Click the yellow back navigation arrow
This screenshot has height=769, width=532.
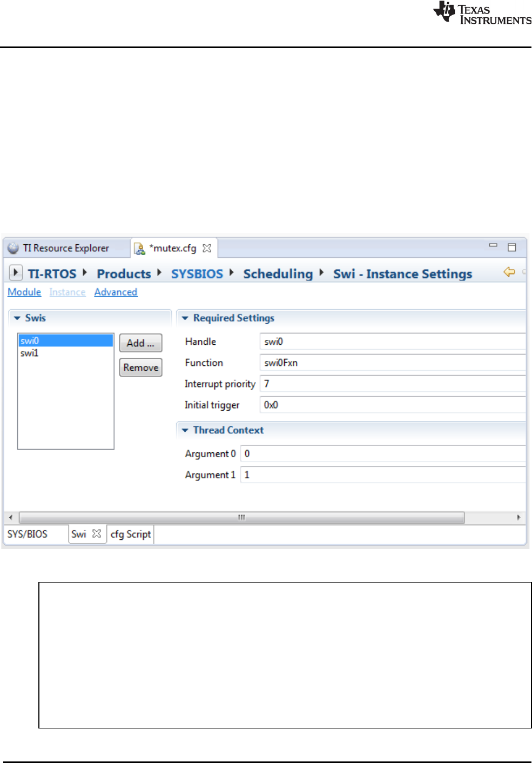pos(509,271)
